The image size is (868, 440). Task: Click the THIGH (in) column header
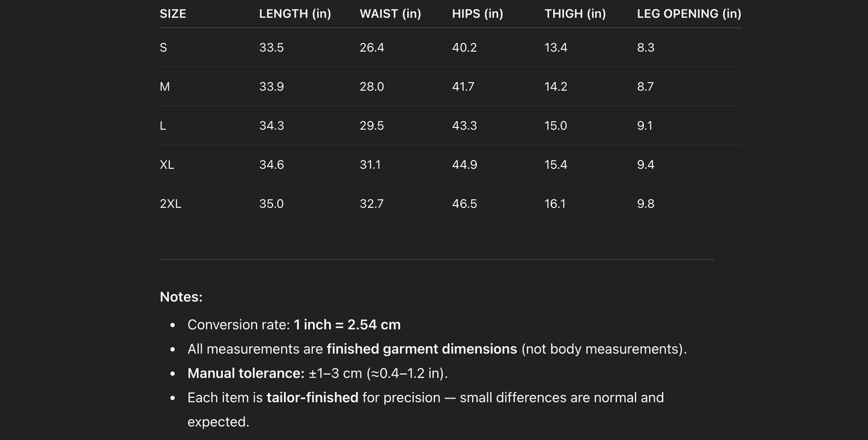click(x=575, y=14)
